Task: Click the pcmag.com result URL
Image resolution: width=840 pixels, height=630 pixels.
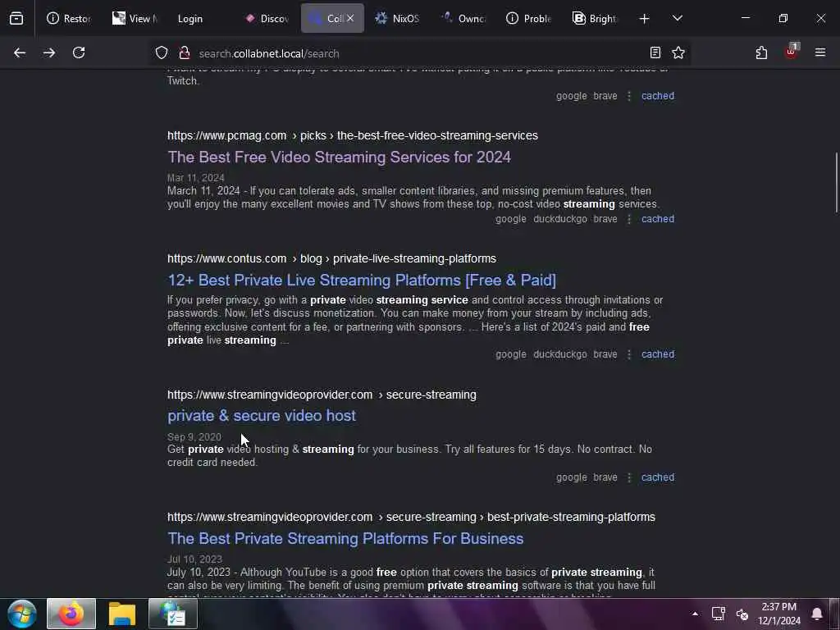Action: tap(353, 135)
